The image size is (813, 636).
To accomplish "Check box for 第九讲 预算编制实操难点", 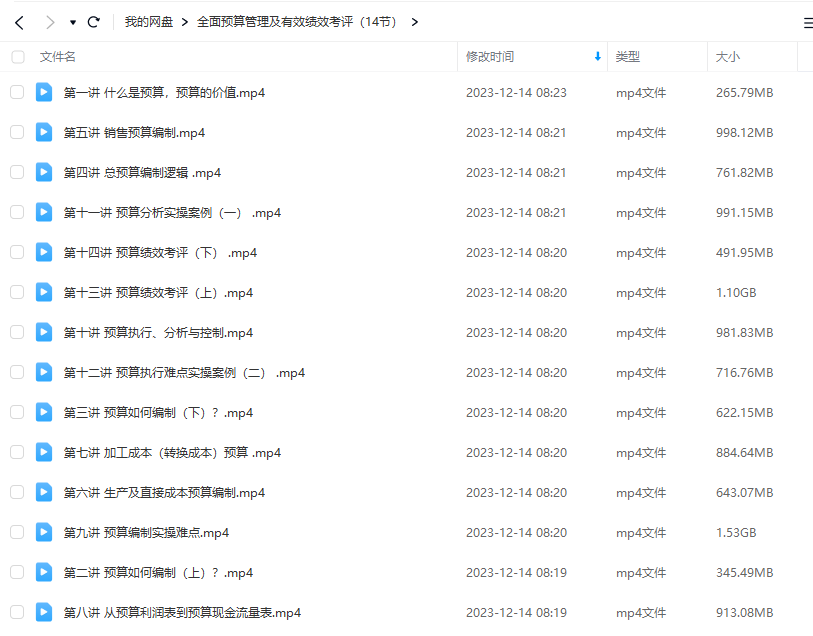I will coord(17,532).
